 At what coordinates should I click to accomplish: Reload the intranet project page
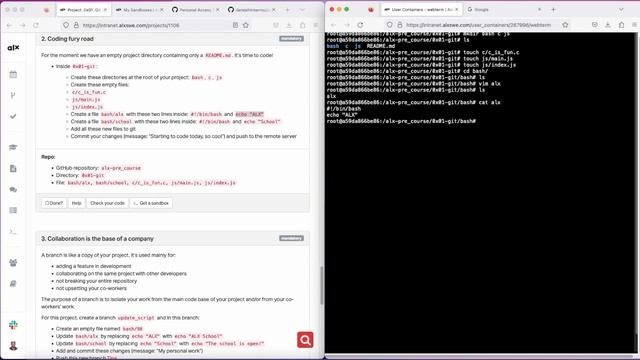coord(36,25)
